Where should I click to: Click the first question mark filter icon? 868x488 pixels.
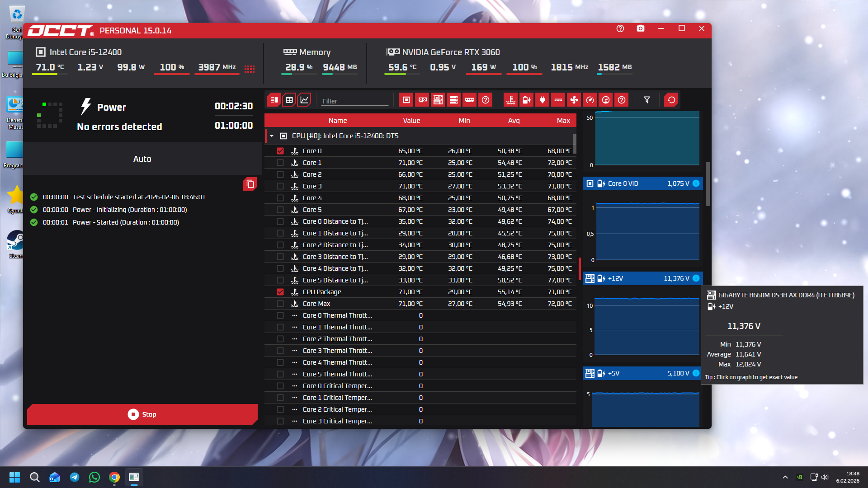486,100
